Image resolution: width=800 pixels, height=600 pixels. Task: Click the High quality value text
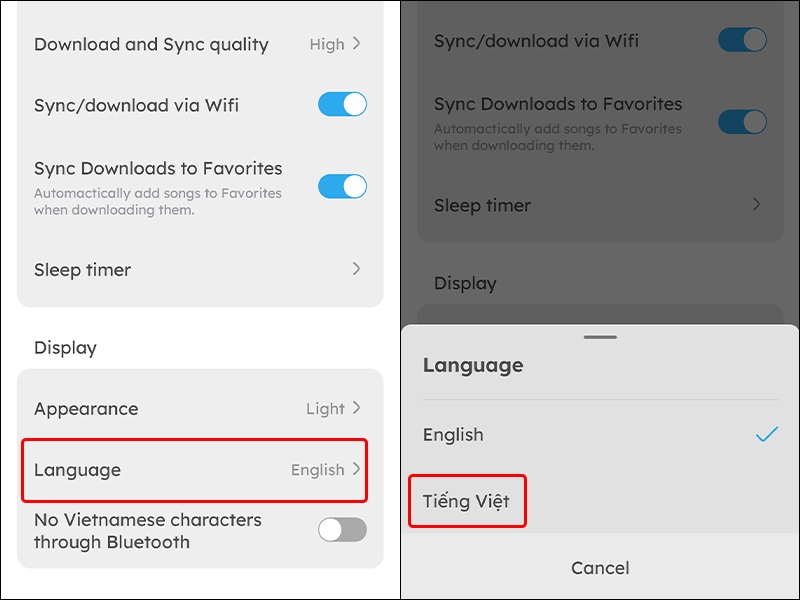click(x=327, y=44)
